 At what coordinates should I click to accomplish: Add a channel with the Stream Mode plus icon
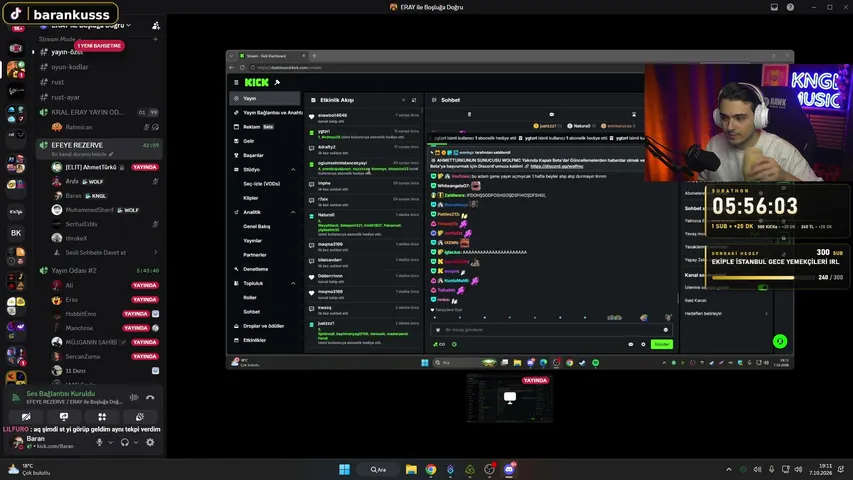155,39
